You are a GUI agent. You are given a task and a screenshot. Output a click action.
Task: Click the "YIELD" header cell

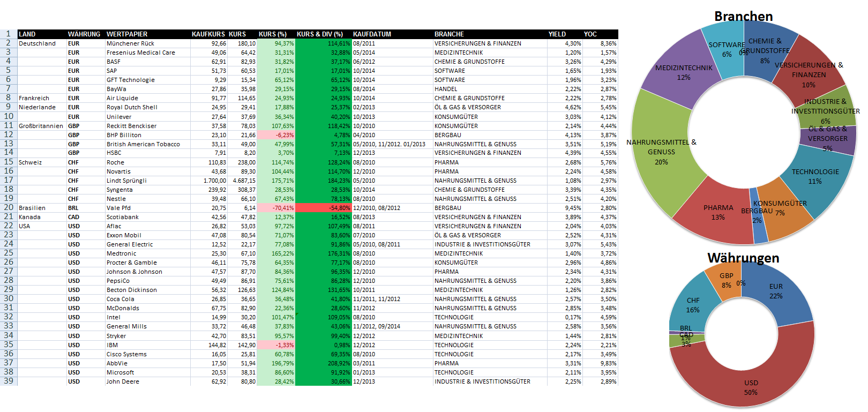coord(565,34)
